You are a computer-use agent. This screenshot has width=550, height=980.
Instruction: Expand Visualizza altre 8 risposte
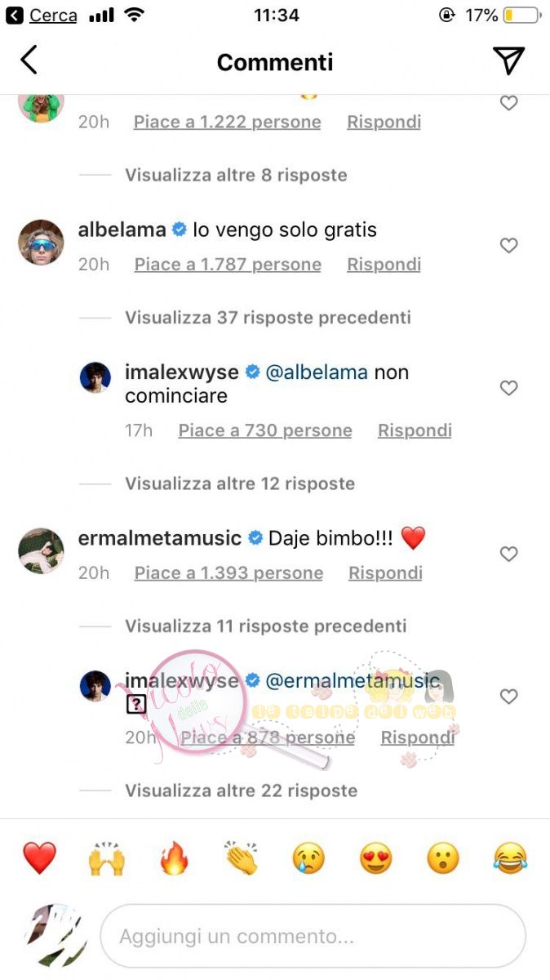[x=236, y=175]
